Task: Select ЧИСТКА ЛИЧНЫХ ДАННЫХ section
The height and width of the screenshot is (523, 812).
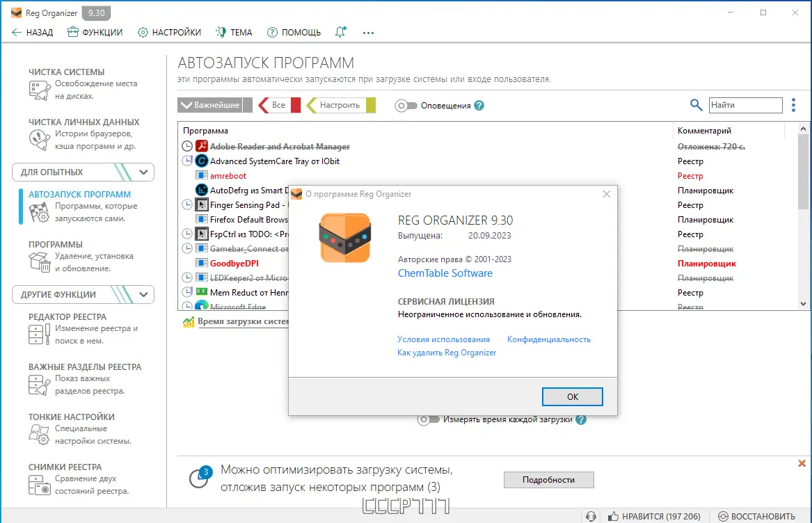Action: [x=83, y=134]
